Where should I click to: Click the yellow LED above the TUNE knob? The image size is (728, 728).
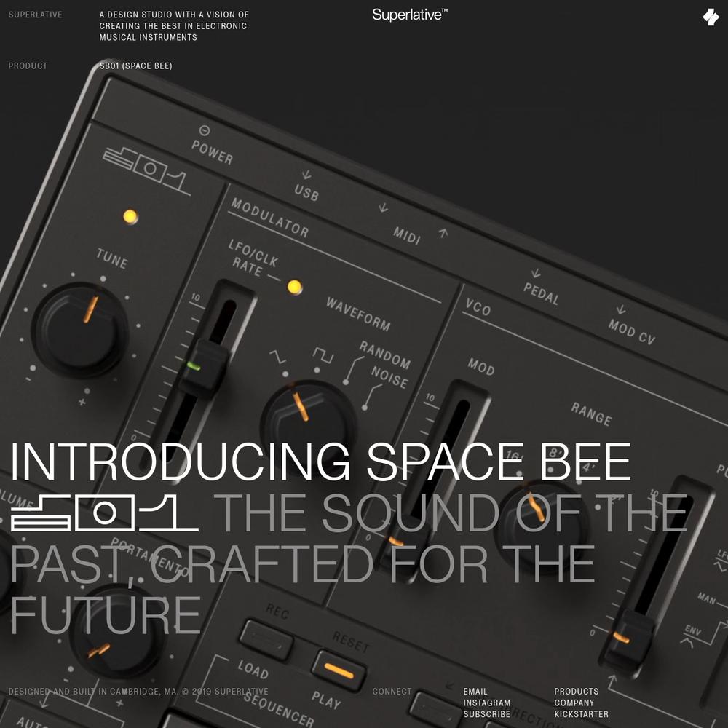click(130, 216)
